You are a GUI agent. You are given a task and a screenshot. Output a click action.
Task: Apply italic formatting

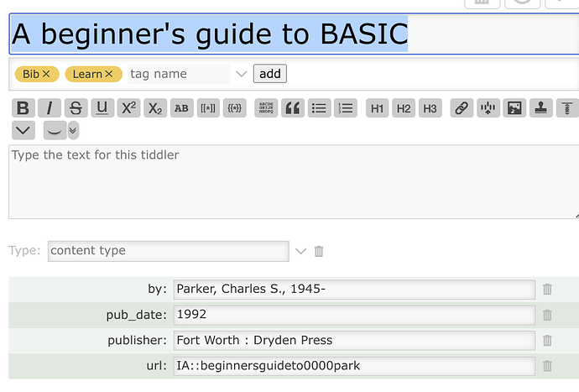[50, 108]
